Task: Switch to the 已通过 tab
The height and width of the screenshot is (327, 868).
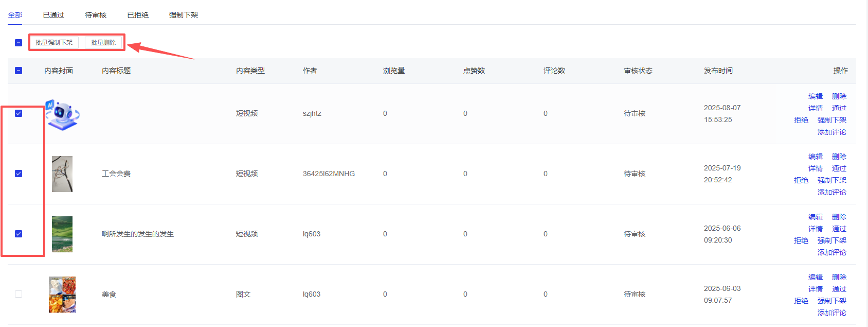Action: [53, 15]
